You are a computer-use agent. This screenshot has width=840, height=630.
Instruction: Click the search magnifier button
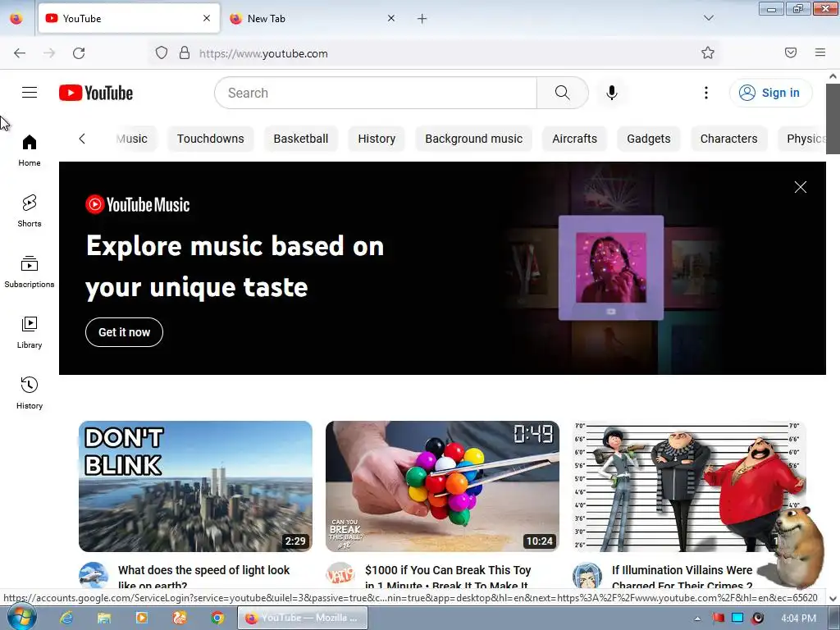tap(563, 93)
